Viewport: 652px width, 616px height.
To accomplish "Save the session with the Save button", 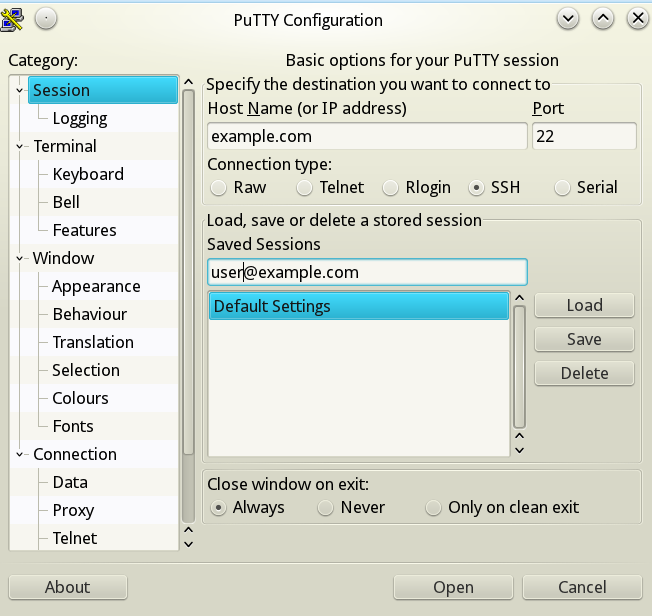I will click(584, 339).
